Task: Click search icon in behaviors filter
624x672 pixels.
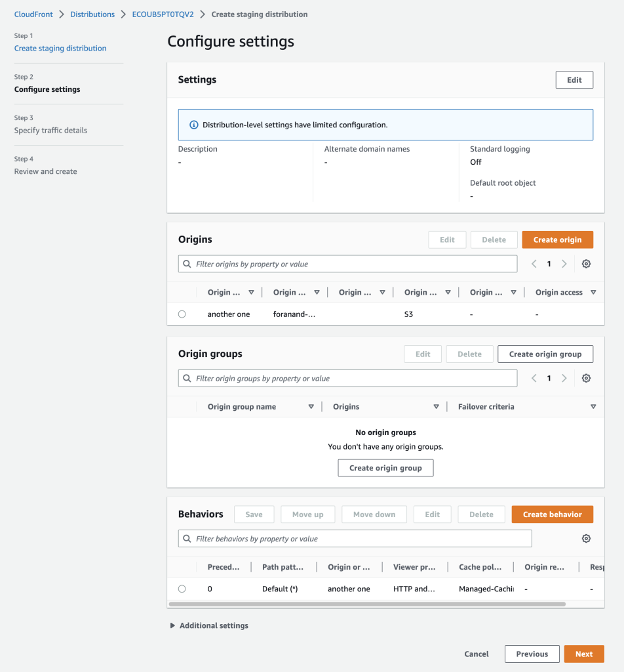Action: click(187, 538)
